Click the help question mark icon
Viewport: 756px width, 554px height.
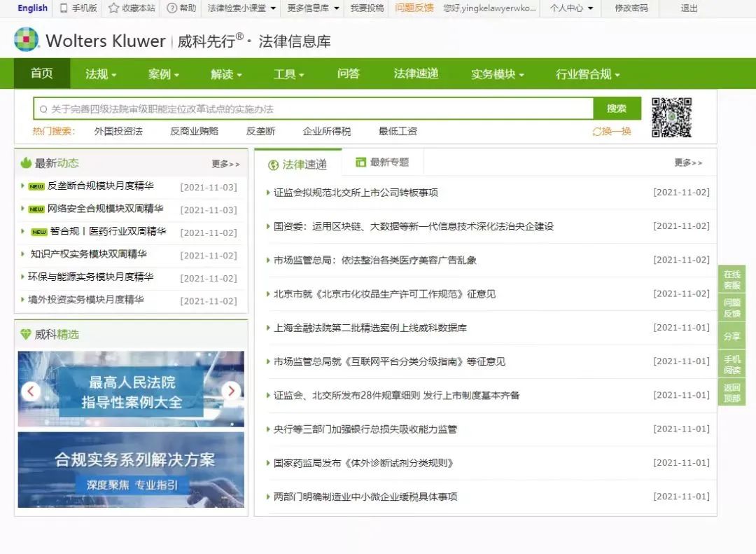(x=171, y=8)
